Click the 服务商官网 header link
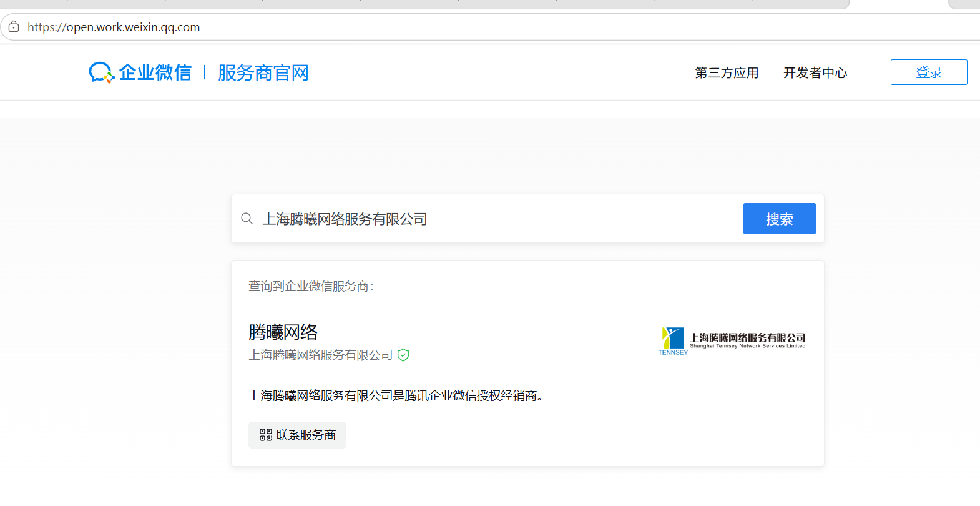 (x=263, y=73)
